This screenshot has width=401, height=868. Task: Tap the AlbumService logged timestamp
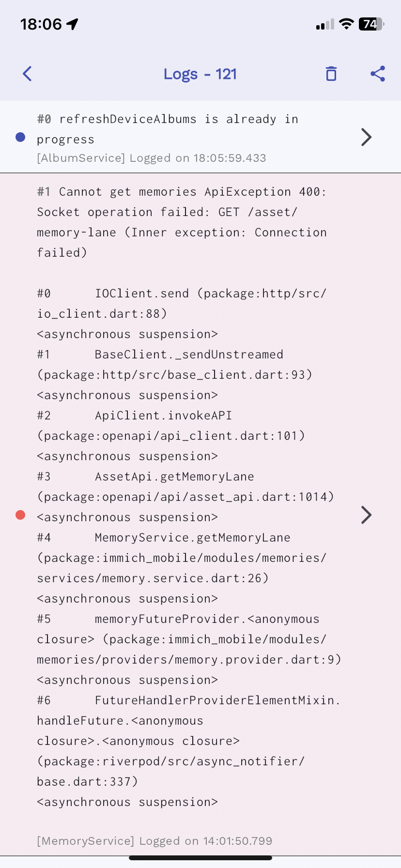coord(152,158)
